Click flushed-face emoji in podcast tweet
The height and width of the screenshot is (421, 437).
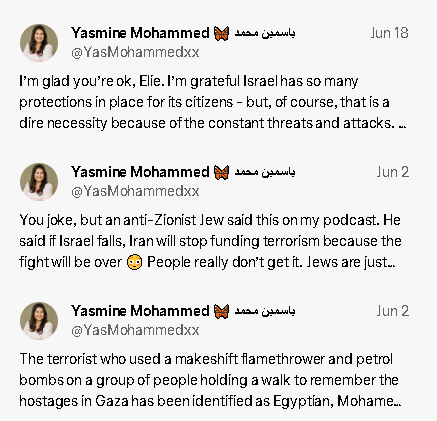pyautogui.click(x=134, y=262)
